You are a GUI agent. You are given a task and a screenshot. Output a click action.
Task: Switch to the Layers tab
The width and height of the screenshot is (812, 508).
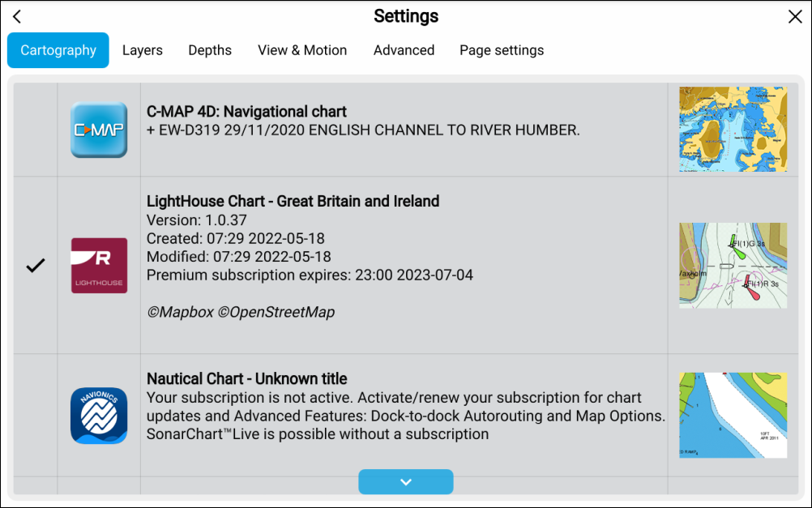coord(143,50)
